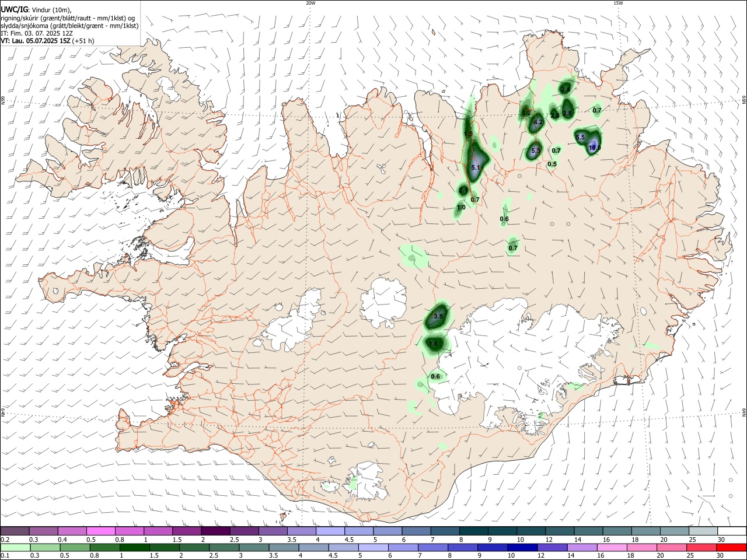Pick the deep blue rain swatch for 10–12 mm

click(x=523, y=548)
